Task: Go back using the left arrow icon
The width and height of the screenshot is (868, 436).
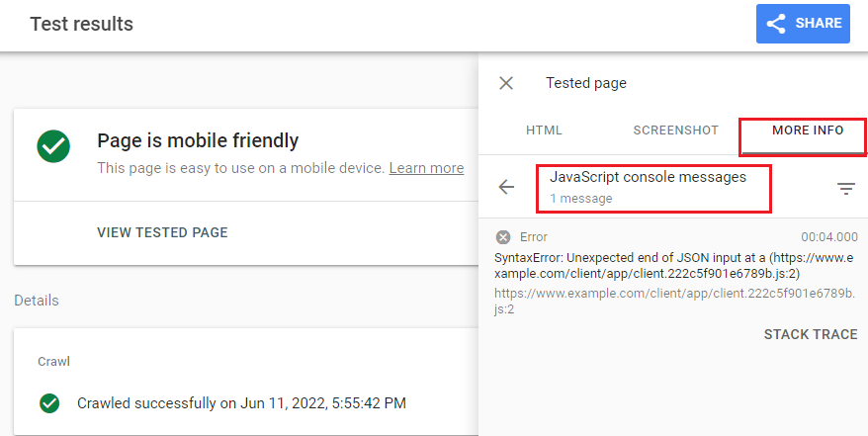Action: click(x=506, y=187)
